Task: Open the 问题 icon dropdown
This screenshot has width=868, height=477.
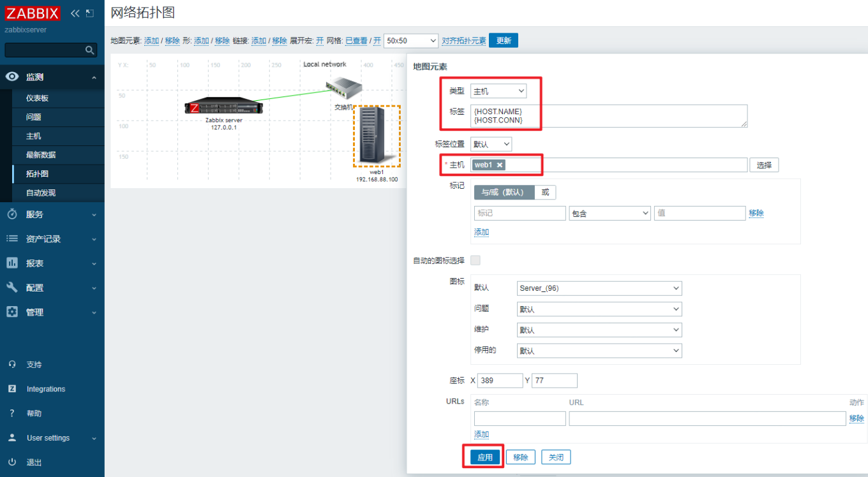Action: point(599,309)
